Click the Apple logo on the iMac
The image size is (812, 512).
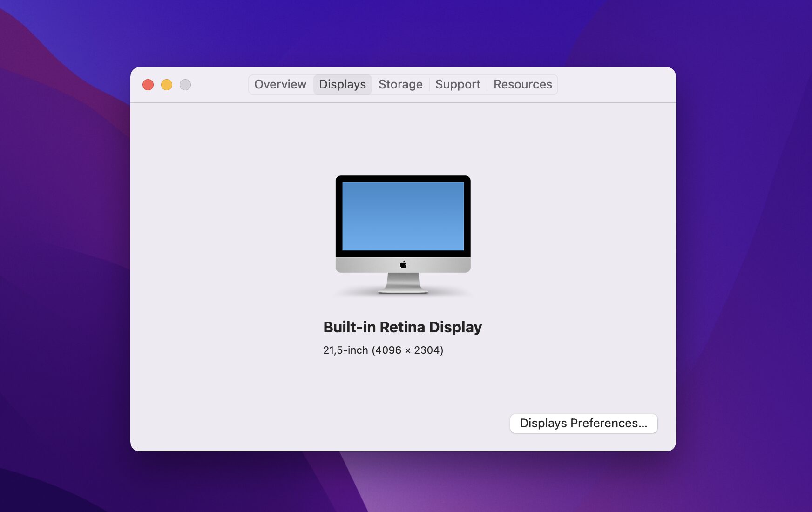pyautogui.click(x=403, y=264)
